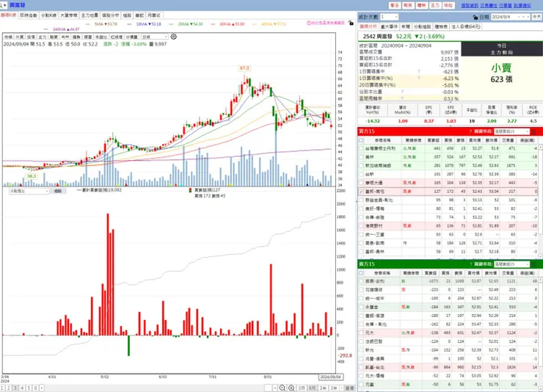The width and height of the screenshot is (543, 392).
Task: Switch to the 分點K線 tab
Action: point(48,15)
